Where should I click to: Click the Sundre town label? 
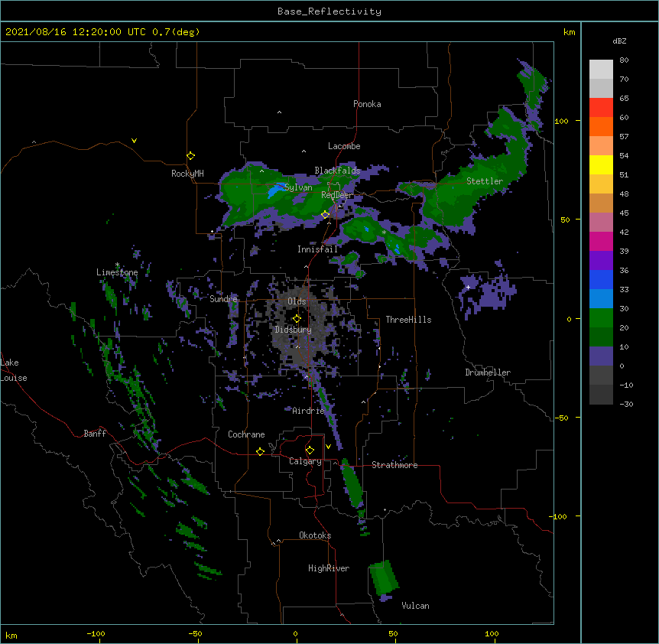[x=223, y=299]
